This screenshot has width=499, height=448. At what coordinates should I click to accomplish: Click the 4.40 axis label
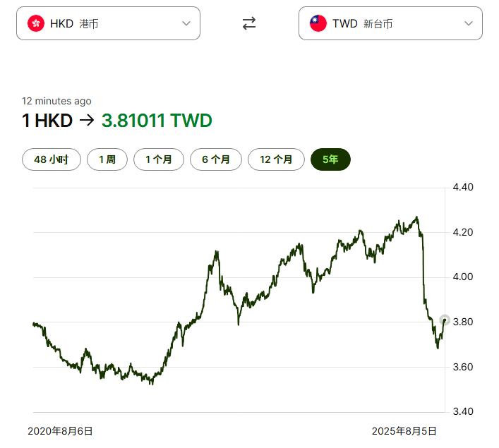[x=463, y=187]
